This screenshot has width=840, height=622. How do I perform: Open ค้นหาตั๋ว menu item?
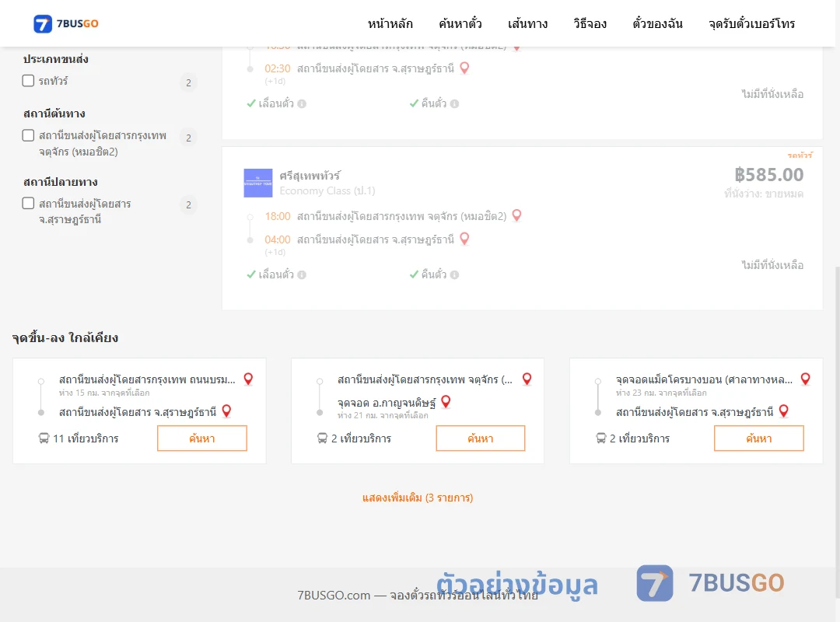click(460, 23)
